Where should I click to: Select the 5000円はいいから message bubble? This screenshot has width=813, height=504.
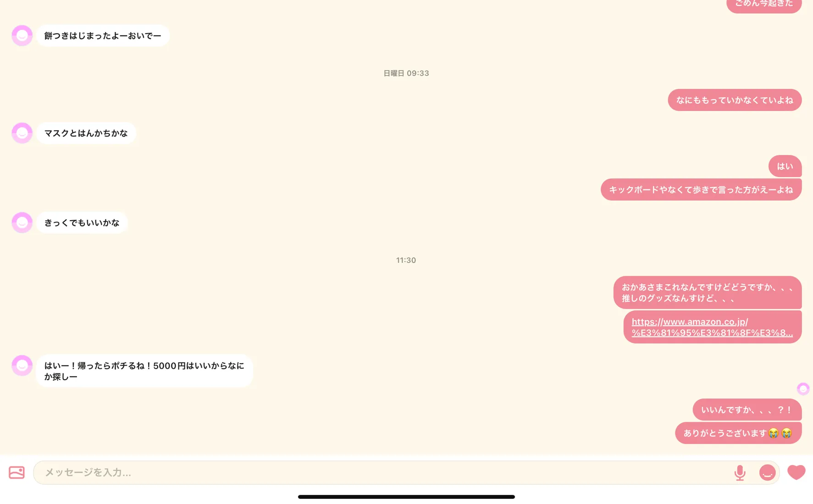(x=144, y=371)
